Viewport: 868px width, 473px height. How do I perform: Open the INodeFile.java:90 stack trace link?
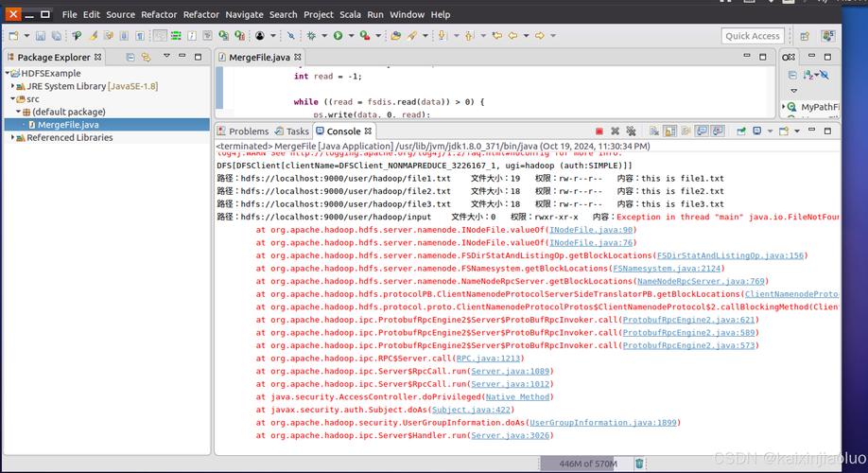coord(591,230)
